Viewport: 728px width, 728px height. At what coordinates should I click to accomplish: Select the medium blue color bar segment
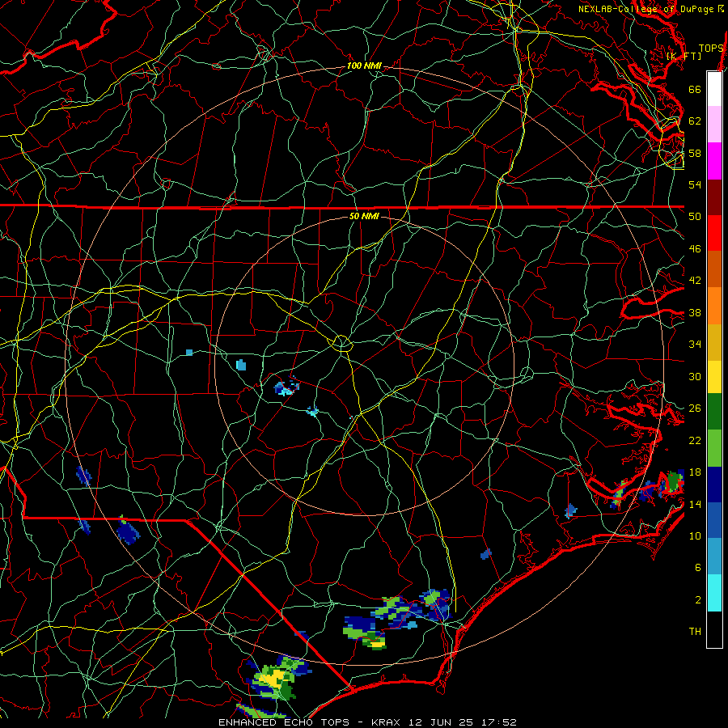[x=714, y=520]
